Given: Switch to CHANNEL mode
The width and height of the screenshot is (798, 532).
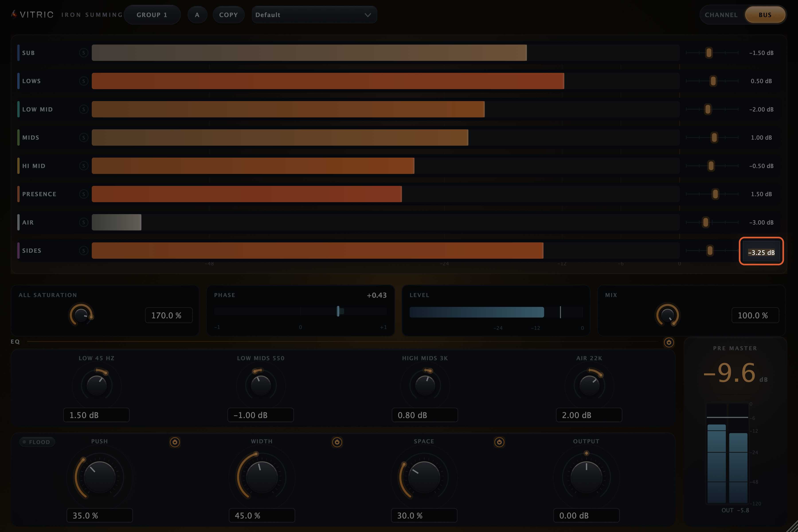Looking at the screenshot, I should click(721, 15).
